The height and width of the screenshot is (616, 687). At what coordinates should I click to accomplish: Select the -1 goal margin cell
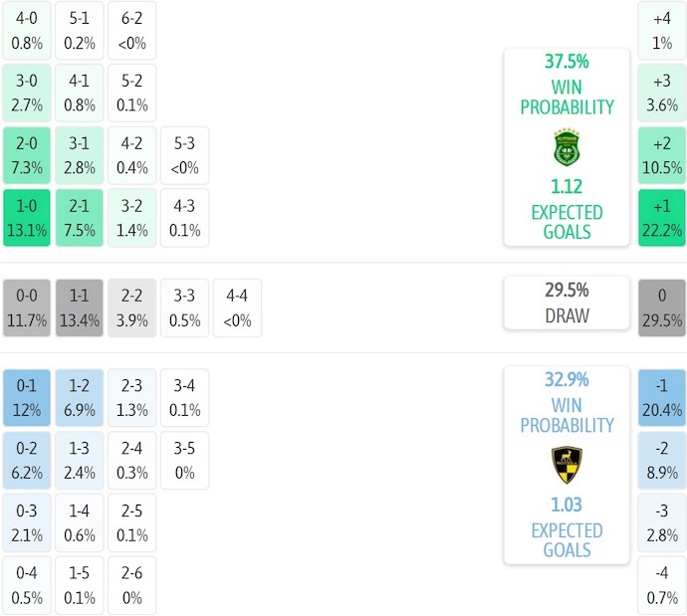[662, 398]
